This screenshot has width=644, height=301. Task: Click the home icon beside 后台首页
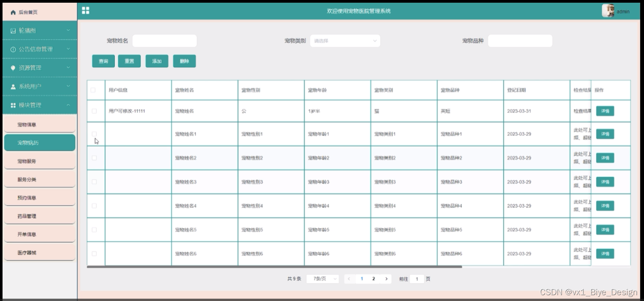(x=13, y=13)
